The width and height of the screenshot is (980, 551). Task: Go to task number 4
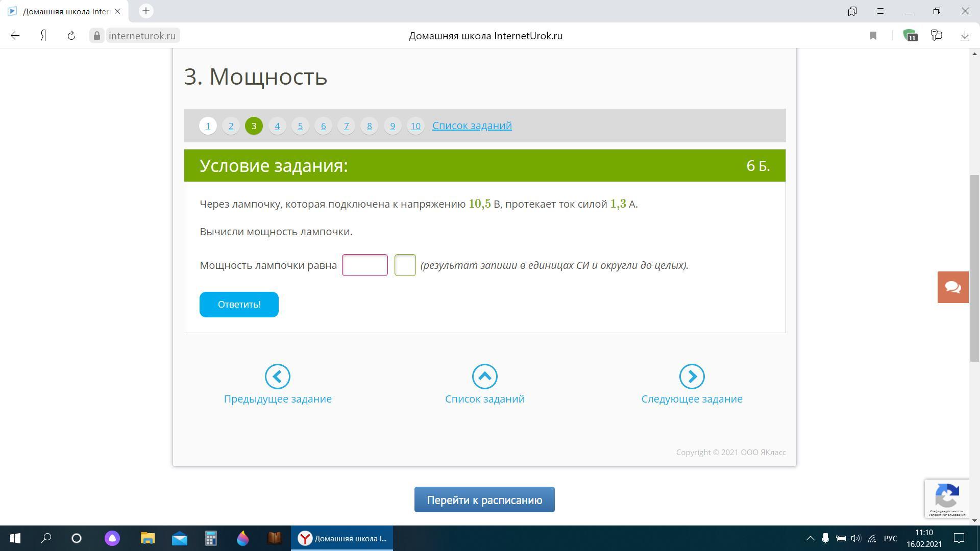pos(277,126)
